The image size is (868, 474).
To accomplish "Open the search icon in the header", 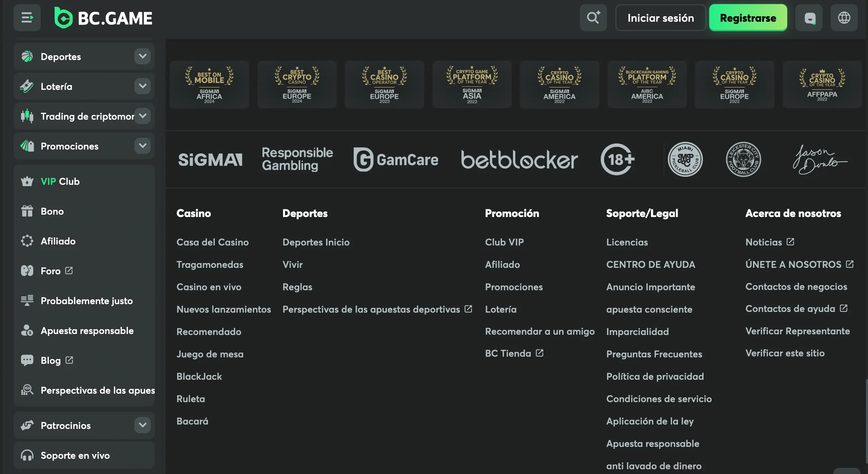I will pos(593,18).
